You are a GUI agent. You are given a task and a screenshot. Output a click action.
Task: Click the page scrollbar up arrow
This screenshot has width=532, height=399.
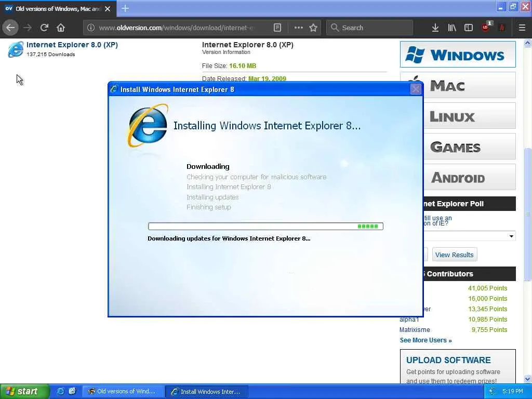point(527,43)
